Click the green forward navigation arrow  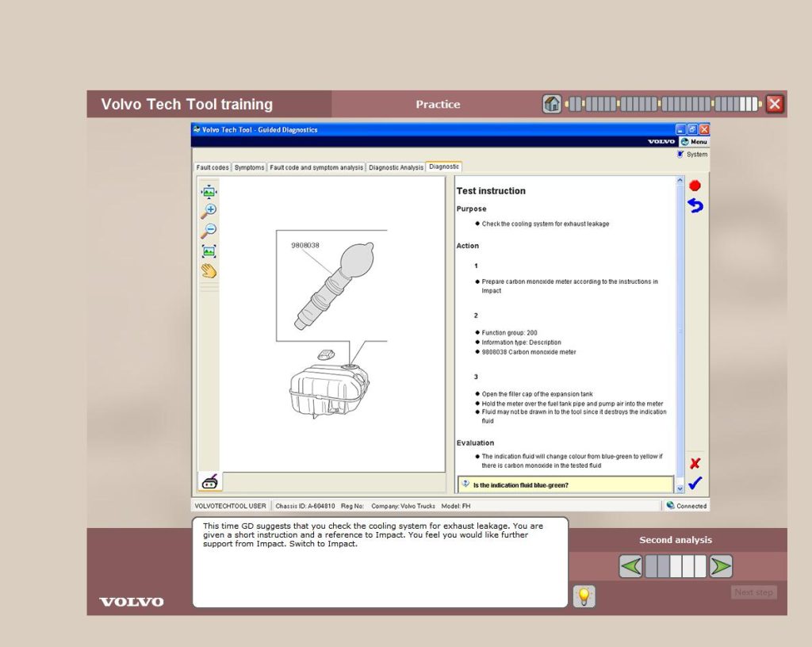(720, 566)
